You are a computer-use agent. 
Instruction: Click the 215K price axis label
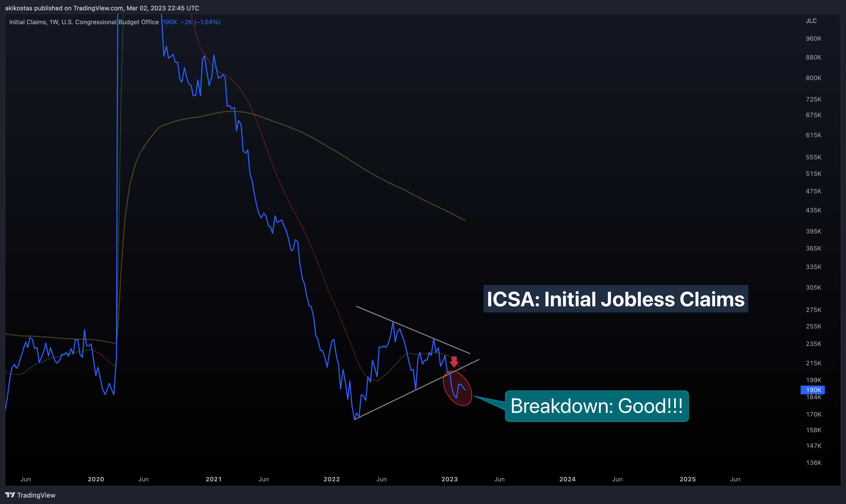813,363
